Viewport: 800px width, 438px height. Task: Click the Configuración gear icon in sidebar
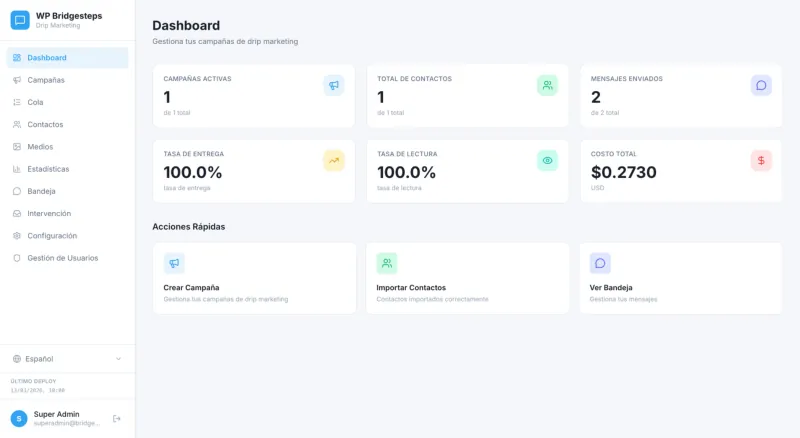(x=17, y=236)
